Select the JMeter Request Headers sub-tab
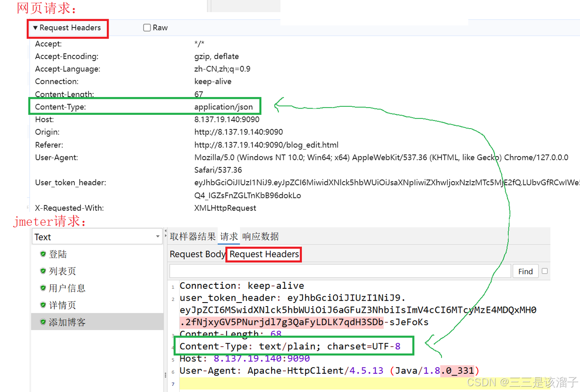Image resolution: width=580 pixels, height=392 pixels. pyautogui.click(x=264, y=254)
